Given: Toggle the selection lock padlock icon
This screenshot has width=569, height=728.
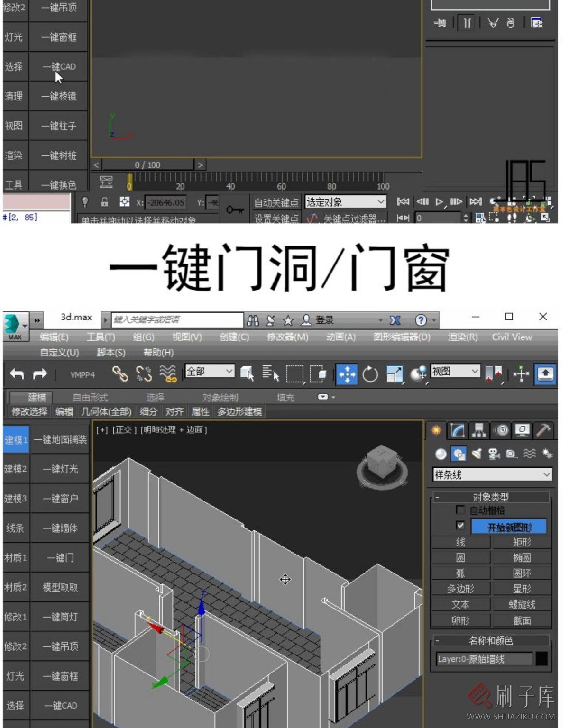Looking at the screenshot, I should (104, 202).
